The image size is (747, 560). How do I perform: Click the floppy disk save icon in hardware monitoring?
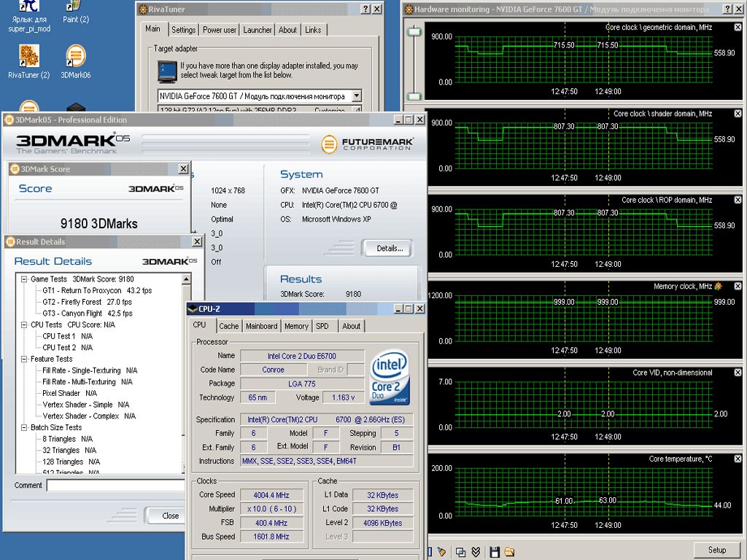(x=495, y=551)
